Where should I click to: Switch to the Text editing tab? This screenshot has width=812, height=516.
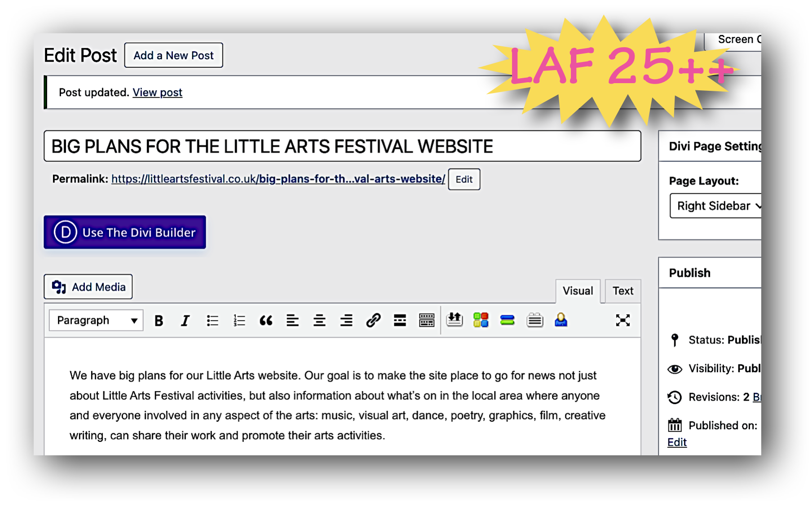pos(622,291)
